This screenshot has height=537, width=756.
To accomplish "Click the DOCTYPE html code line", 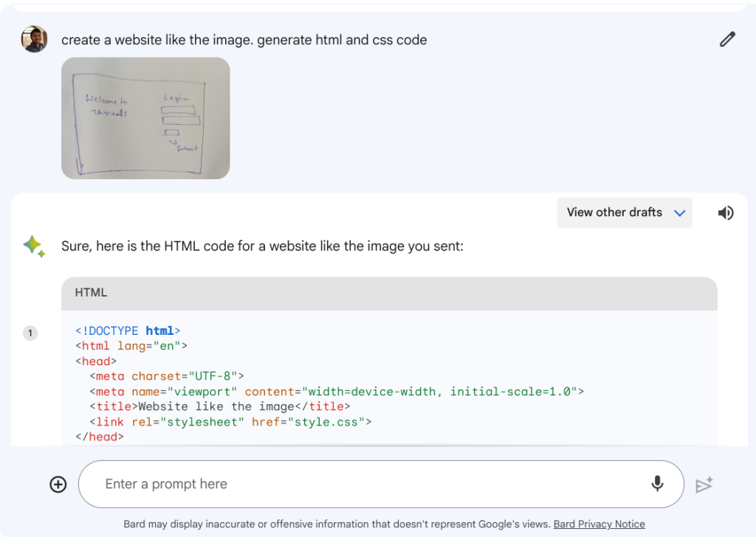I will 128,331.
